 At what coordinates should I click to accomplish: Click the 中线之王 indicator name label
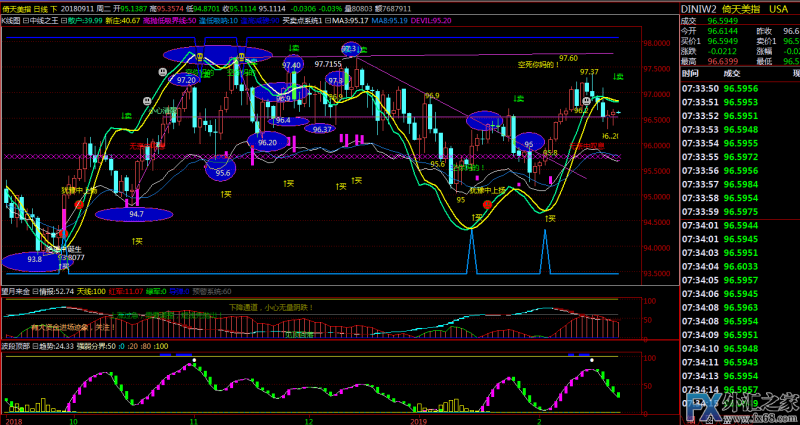point(44,21)
